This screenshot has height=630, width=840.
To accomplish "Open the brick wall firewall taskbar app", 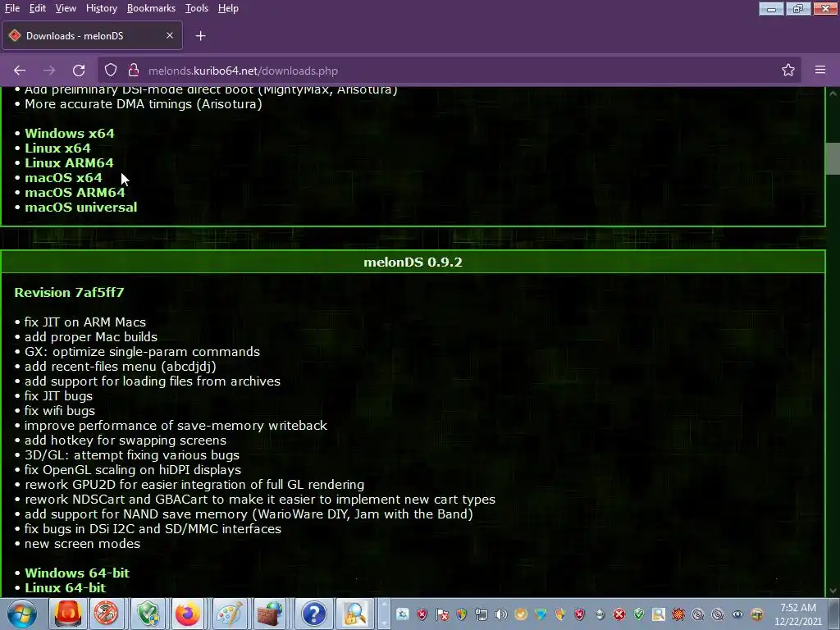I will pyautogui.click(x=270, y=614).
